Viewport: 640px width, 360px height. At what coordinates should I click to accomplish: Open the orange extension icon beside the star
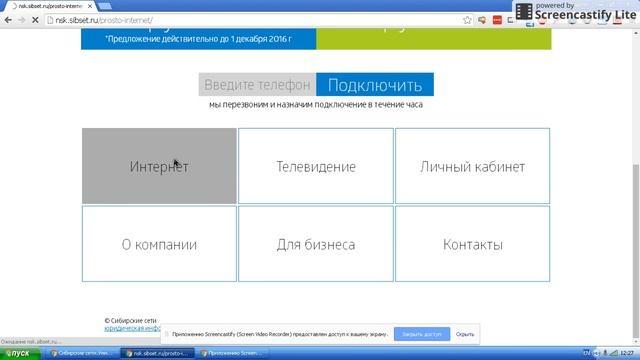pos(482,20)
